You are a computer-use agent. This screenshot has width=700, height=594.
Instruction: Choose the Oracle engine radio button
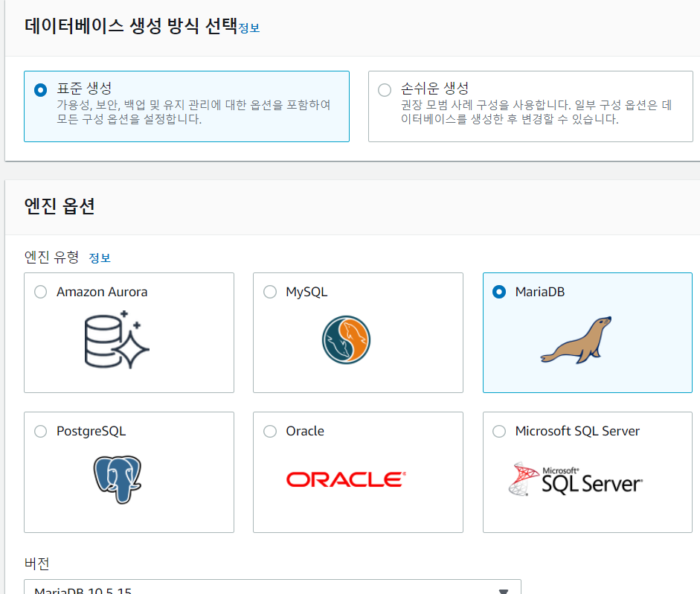tap(270, 432)
